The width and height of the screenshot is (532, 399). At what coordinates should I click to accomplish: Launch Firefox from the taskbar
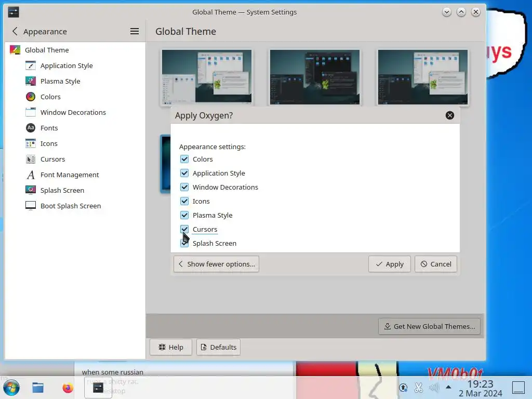point(68,388)
